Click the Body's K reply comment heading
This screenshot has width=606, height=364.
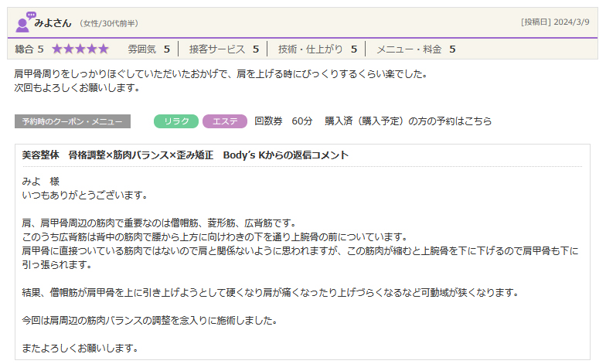(x=186, y=155)
